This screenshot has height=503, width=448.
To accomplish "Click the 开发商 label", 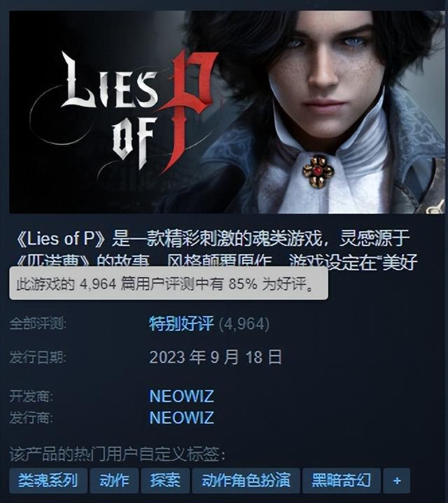I will (31, 396).
